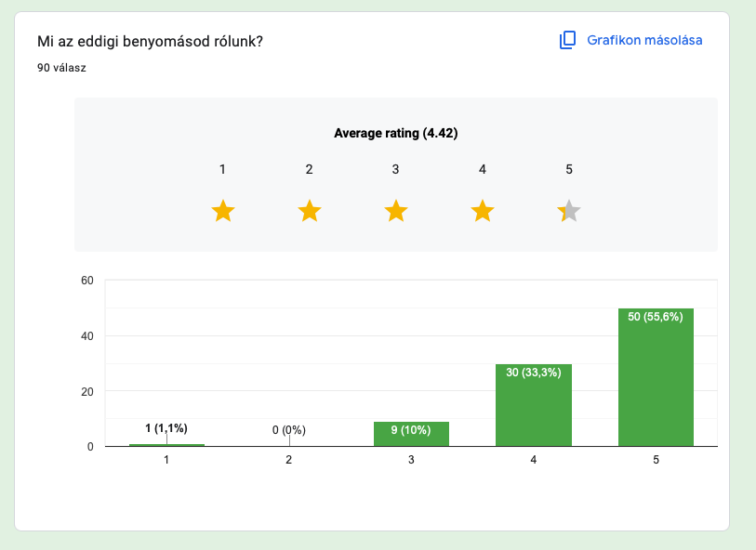Click the '9 (10%)' bar label
The image size is (756, 550).
[x=411, y=430]
